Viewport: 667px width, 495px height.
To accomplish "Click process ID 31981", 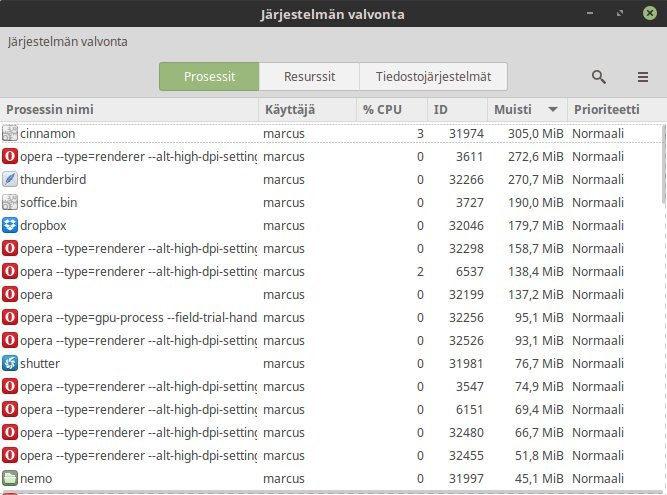I will [466, 364].
